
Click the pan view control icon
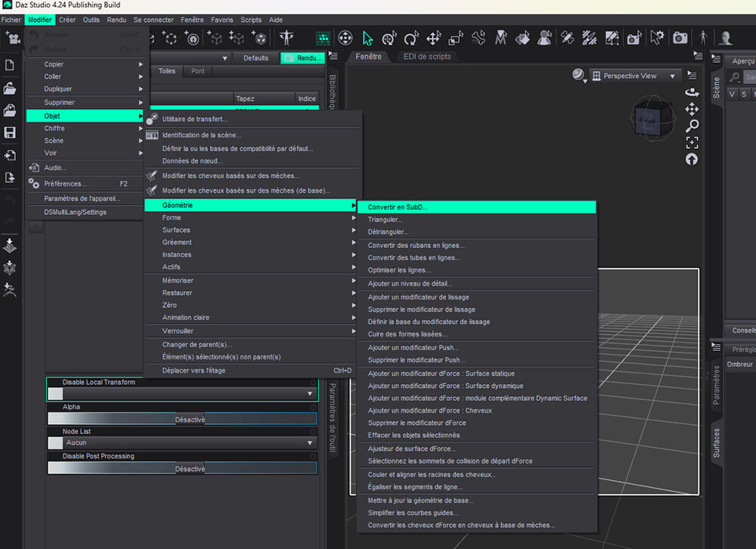[x=692, y=109]
